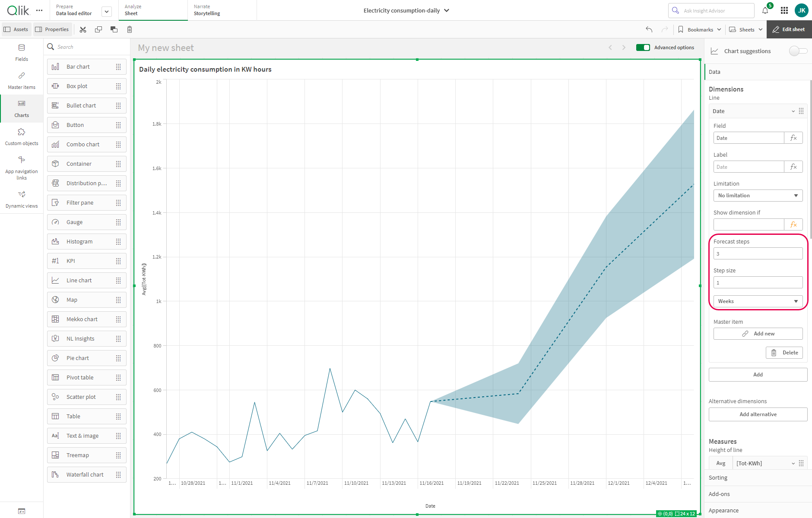Image resolution: width=812 pixels, height=518 pixels.
Task: Click the Forecast steps input field
Action: [758, 254]
